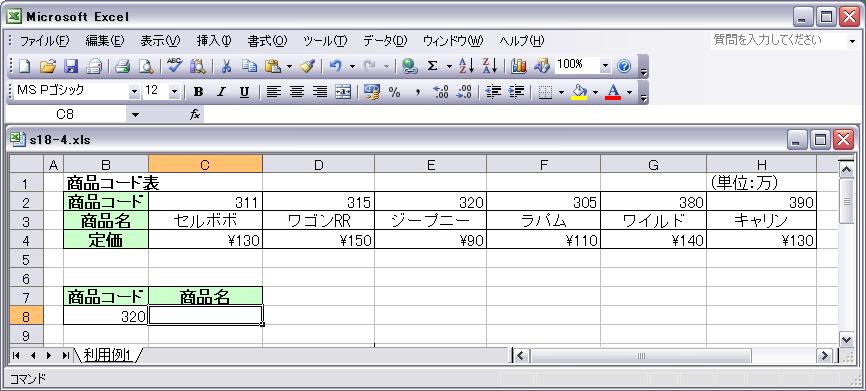Viewport: 866px width, 391px height.
Task: Cut selection with scissors icon
Action: [226, 67]
